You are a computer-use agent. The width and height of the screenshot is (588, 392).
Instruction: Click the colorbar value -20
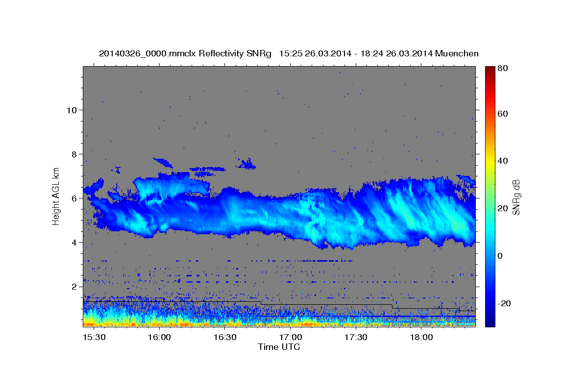(x=505, y=303)
